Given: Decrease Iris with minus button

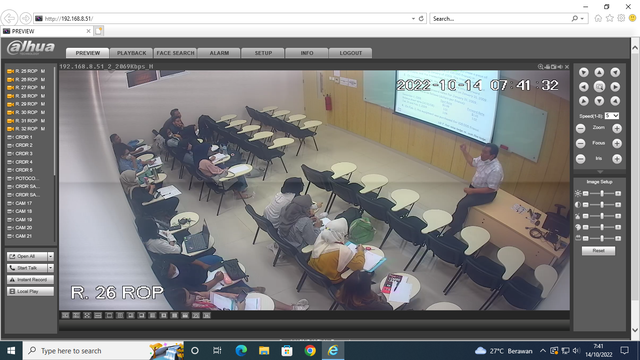Looking at the screenshot, I should 580,159.
